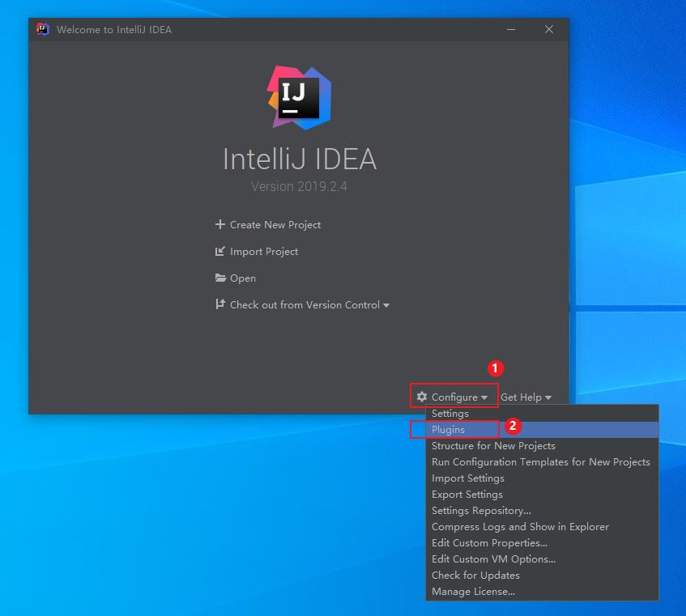Open the Get Help dropdown
The height and width of the screenshot is (616, 686).
[526, 397]
